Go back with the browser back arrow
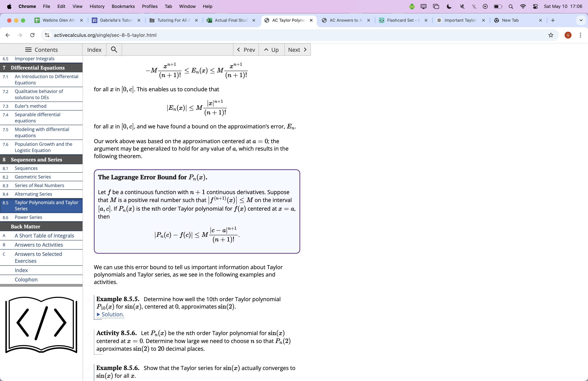This screenshot has width=588, height=381. coord(8,35)
